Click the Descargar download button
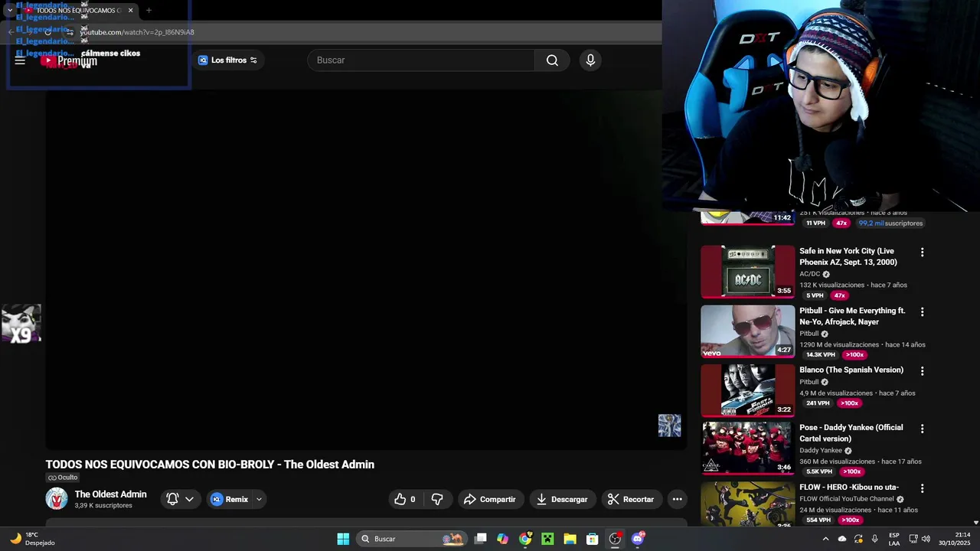980x551 pixels. [563, 499]
